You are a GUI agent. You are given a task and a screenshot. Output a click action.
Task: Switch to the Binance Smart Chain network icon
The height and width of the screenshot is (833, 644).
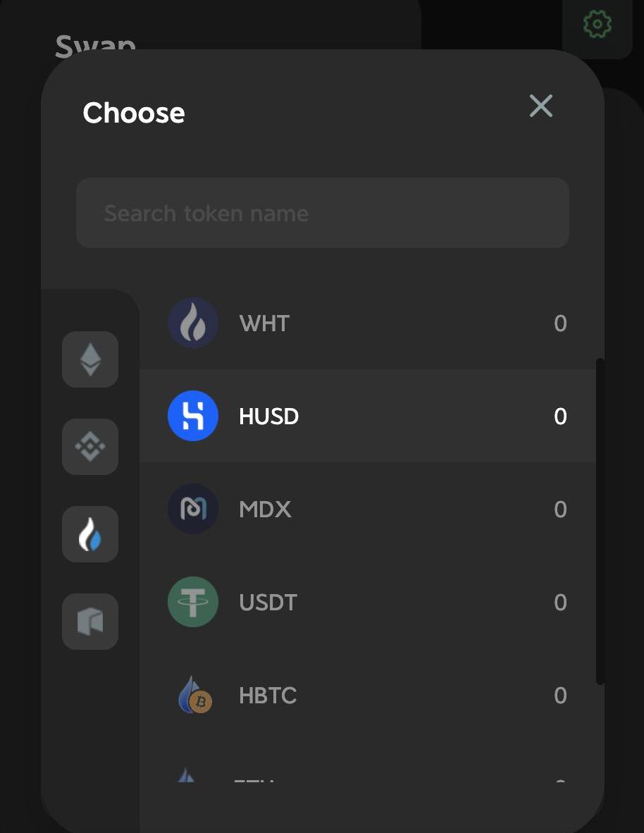(90, 447)
